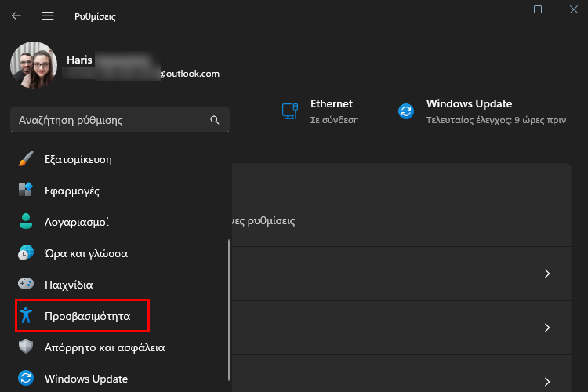Click the Λογαριασμοί person icon
The width and height of the screenshot is (588, 392).
tap(26, 222)
